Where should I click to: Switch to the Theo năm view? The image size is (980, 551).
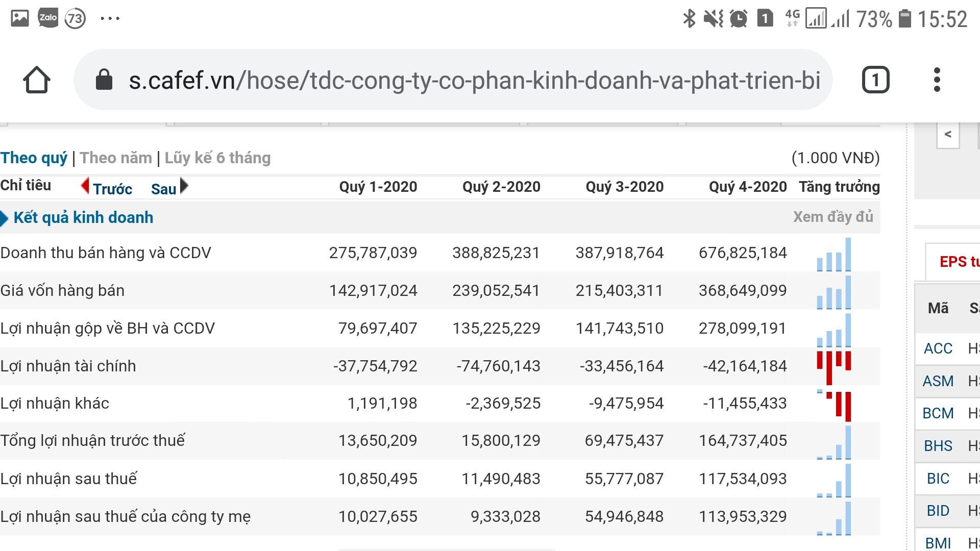pos(116,158)
